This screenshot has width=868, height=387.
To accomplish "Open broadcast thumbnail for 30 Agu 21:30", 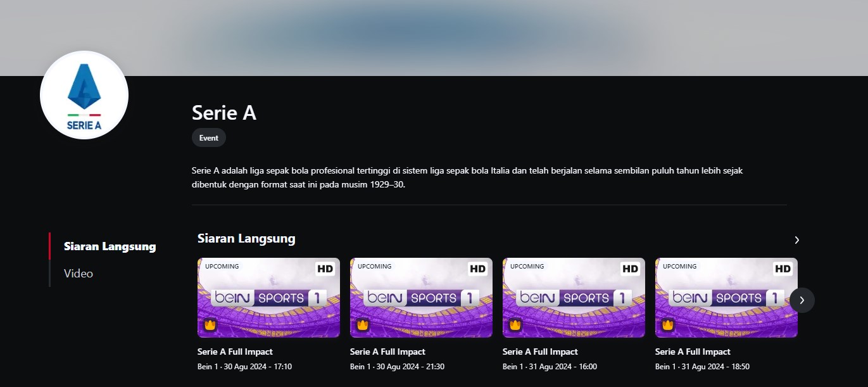I will 421,298.
